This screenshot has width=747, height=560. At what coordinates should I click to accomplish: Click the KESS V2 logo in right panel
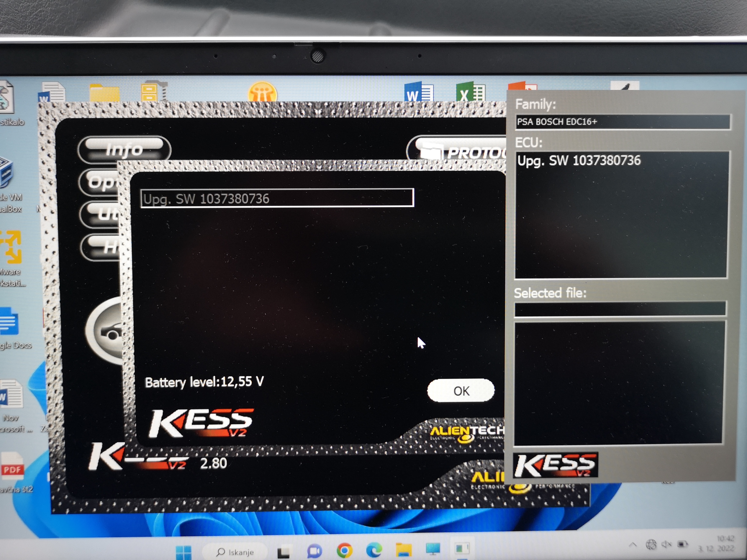(556, 465)
